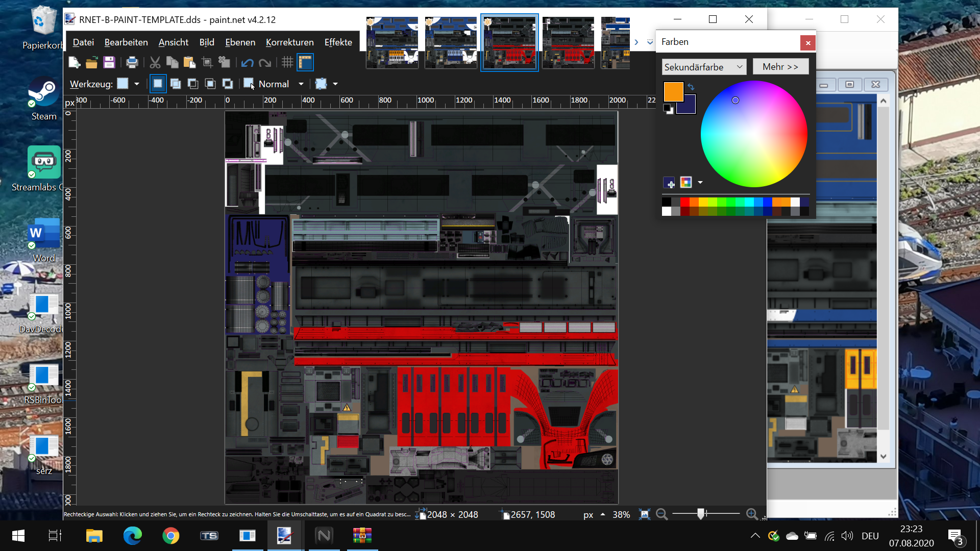Expand the Werkzeug tool chooser arrow

point(137,84)
